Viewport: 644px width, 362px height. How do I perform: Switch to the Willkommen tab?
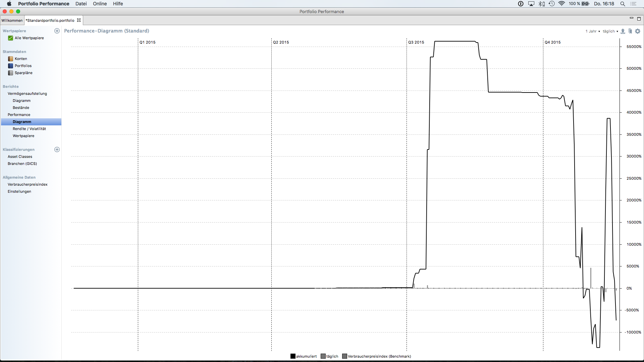[12, 20]
